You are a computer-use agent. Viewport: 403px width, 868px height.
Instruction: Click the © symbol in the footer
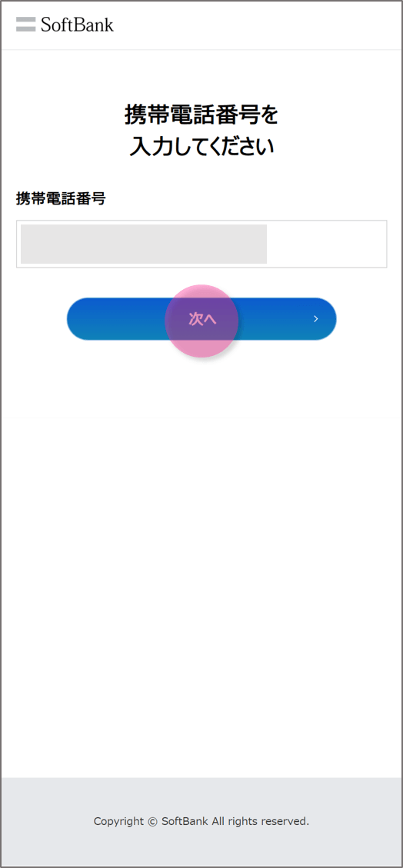(x=153, y=821)
